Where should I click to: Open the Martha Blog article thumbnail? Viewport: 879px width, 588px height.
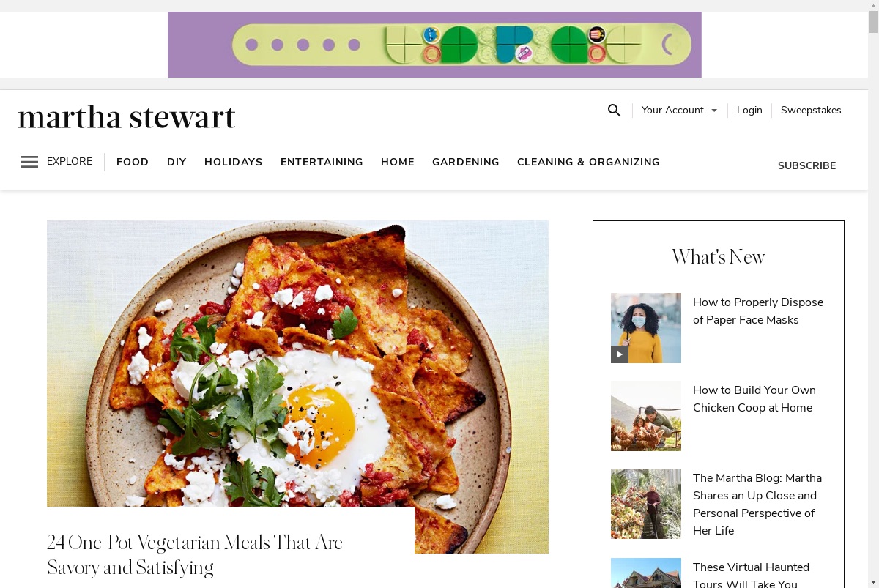646,504
